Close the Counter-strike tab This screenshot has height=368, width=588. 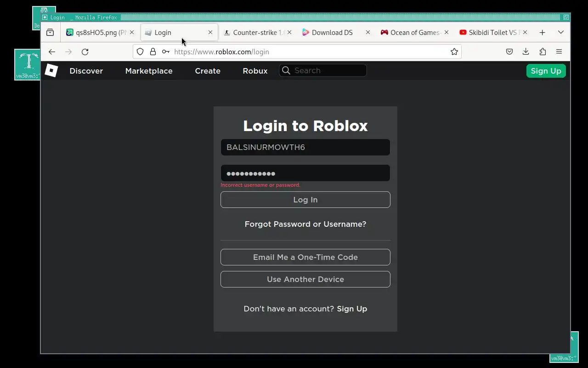tap(289, 32)
